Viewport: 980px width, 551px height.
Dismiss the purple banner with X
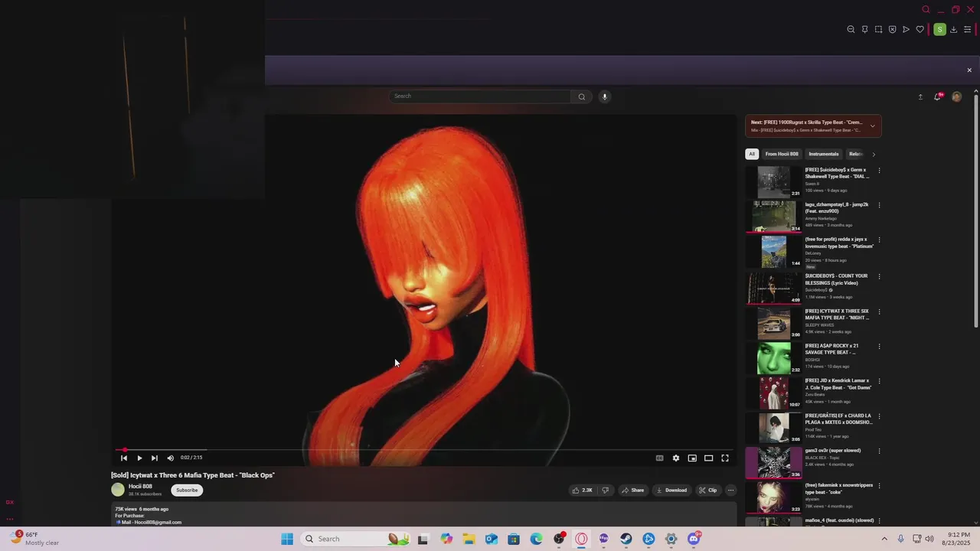click(969, 70)
